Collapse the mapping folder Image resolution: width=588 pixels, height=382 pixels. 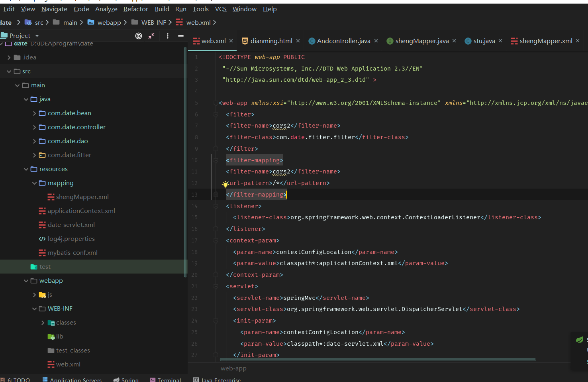pos(34,183)
